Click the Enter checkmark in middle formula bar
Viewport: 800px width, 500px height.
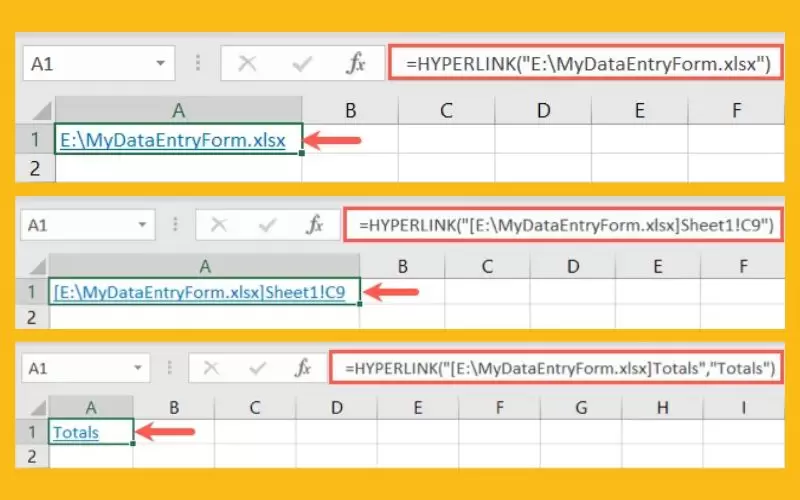coord(267,224)
